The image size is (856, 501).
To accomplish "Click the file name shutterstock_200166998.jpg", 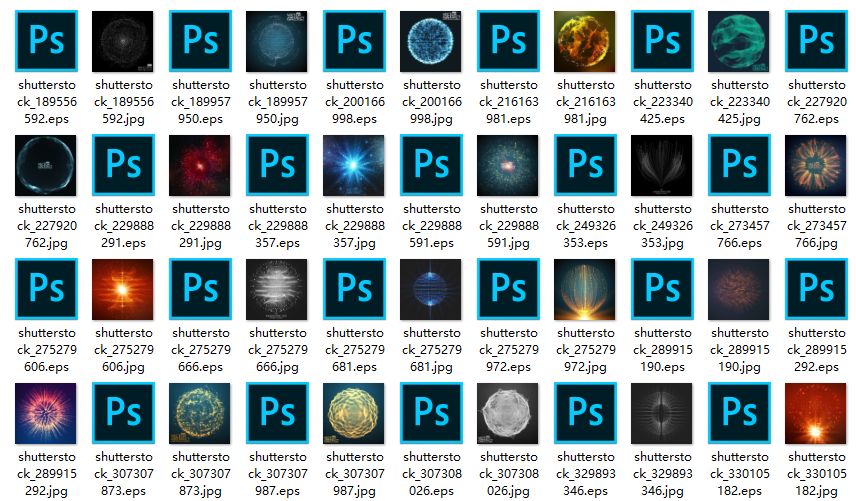I will tap(431, 102).
